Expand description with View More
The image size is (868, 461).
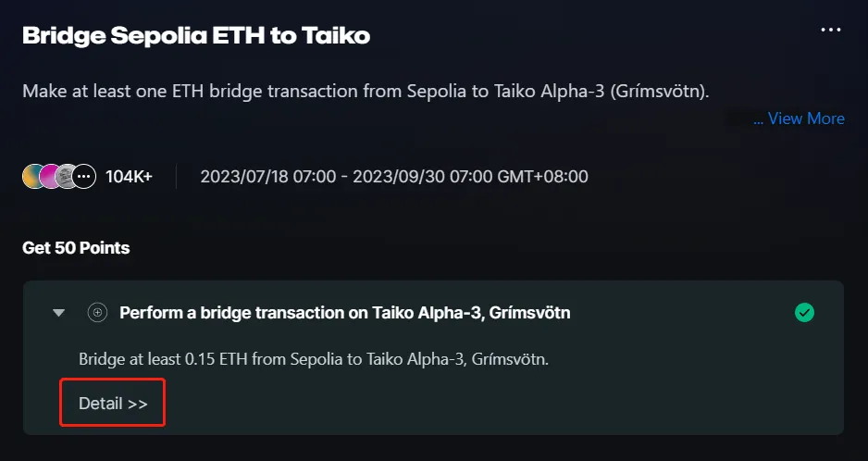pos(799,118)
